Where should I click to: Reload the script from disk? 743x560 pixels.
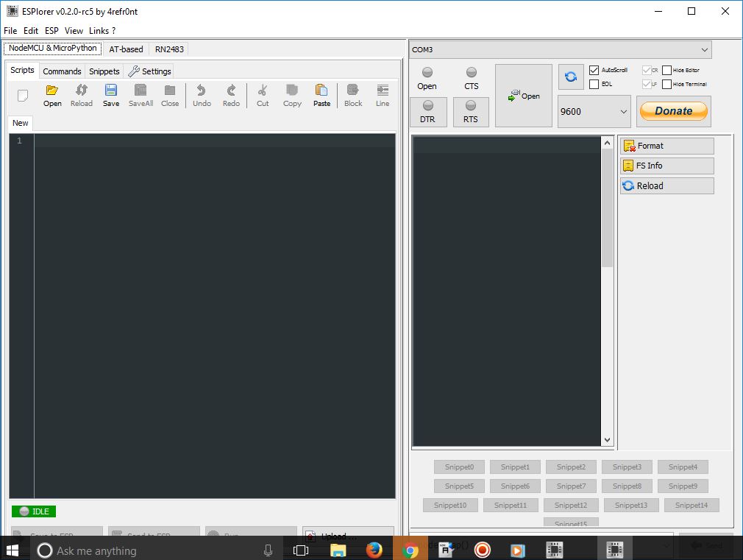pyautogui.click(x=82, y=96)
